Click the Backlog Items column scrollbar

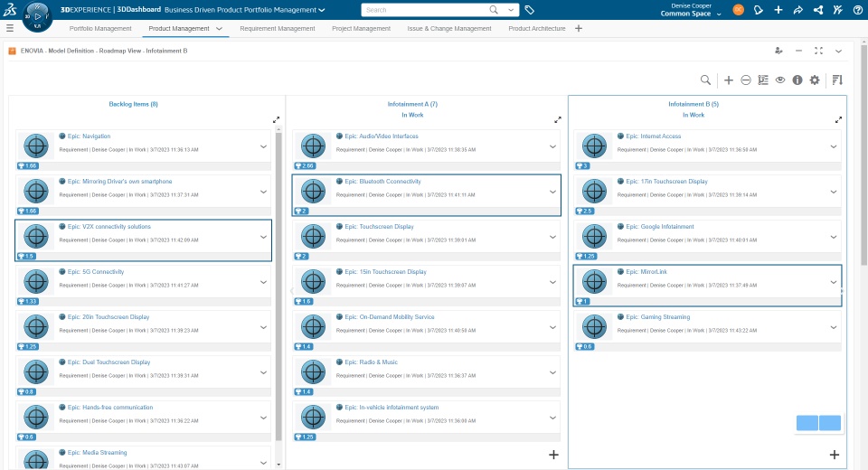pos(278,285)
